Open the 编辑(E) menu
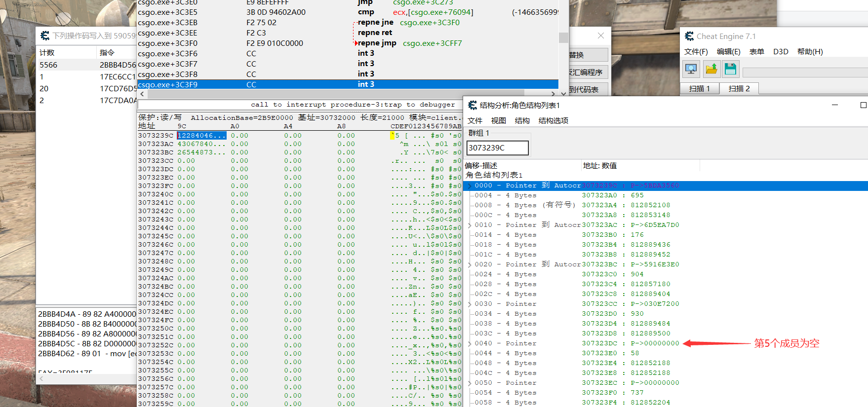This screenshot has height=407, width=868. click(728, 52)
